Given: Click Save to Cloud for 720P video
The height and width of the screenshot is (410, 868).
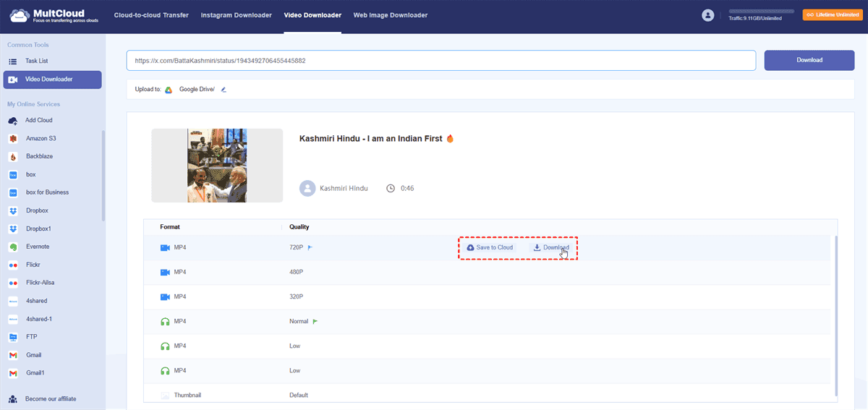Looking at the screenshot, I should 490,248.
